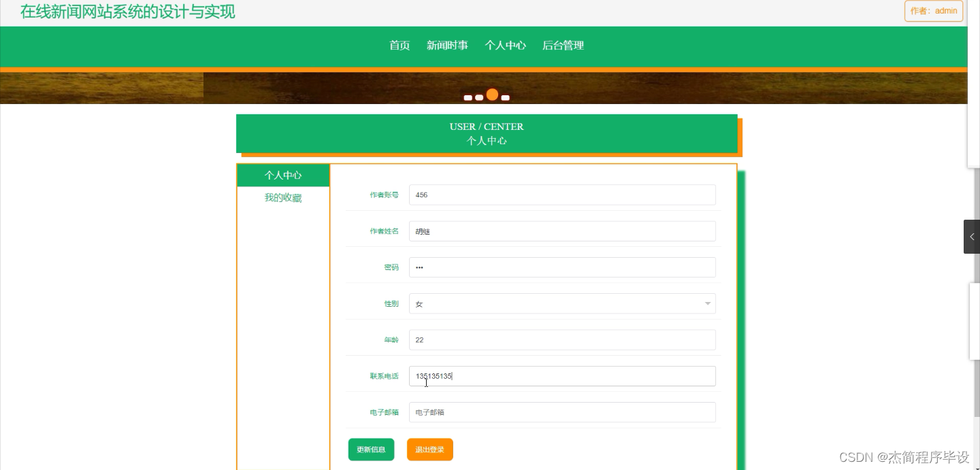This screenshot has width=980, height=470.
Task: Click the dropdown arrow next to 女
Action: tap(708, 303)
